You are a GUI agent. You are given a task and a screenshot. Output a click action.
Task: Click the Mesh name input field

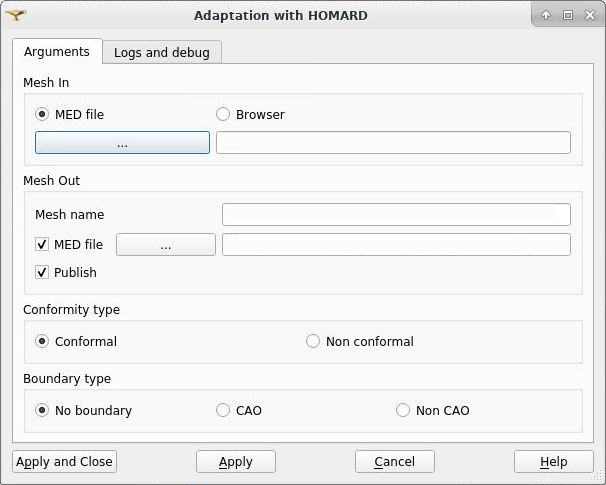(x=396, y=214)
